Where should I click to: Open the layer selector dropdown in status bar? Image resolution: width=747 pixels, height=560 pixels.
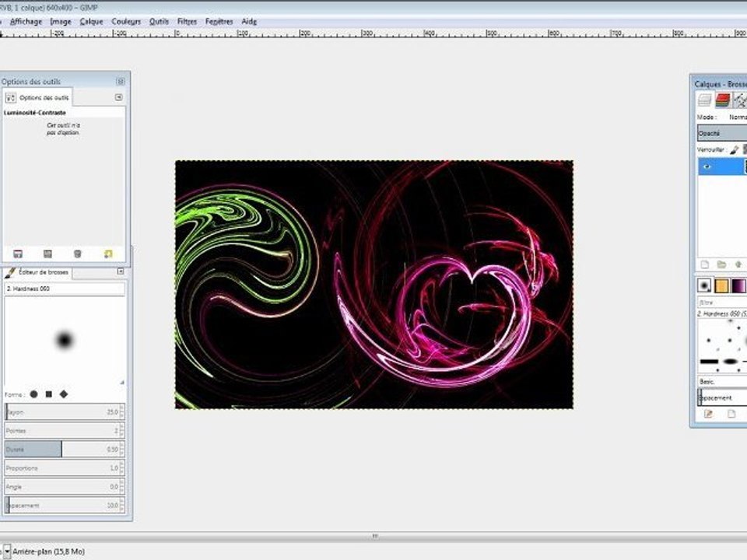(7, 551)
